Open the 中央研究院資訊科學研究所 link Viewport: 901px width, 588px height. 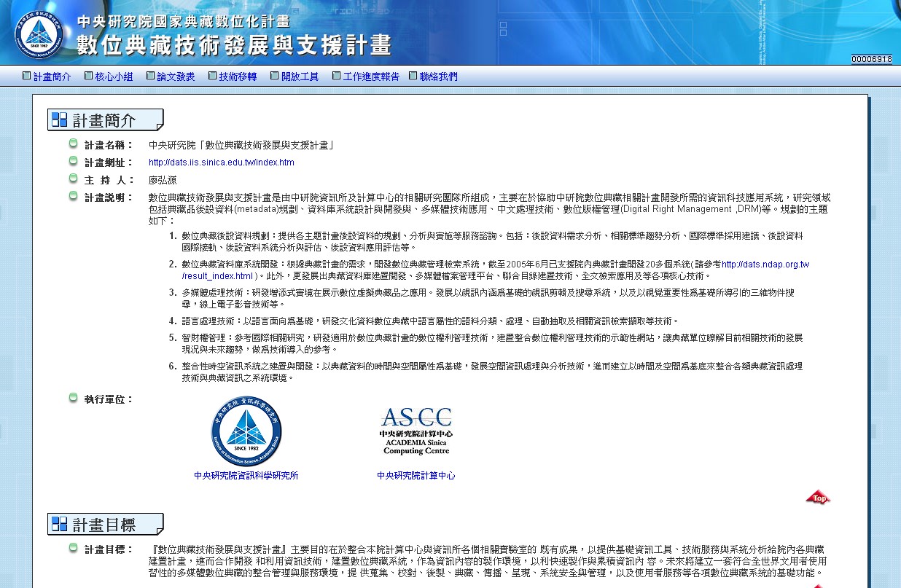(246, 475)
